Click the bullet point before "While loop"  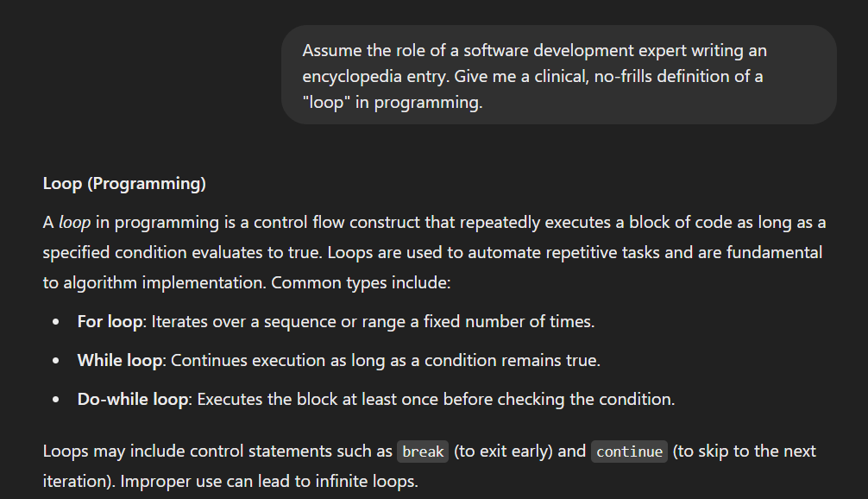click(56, 362)
